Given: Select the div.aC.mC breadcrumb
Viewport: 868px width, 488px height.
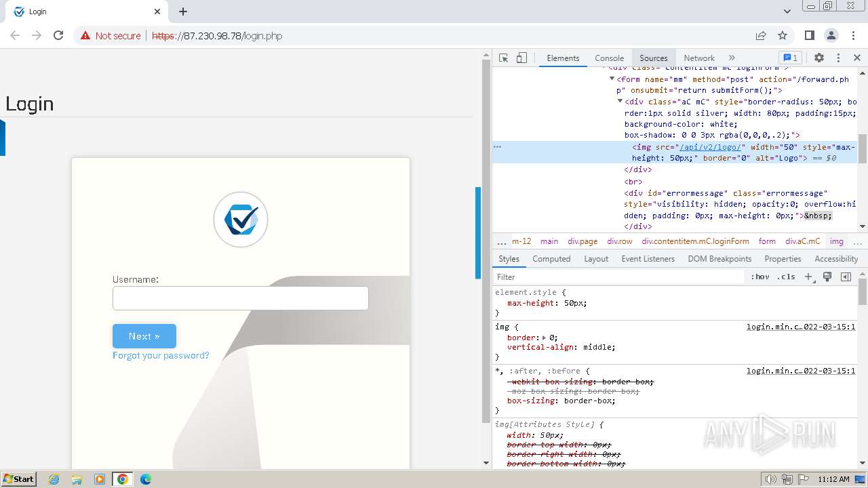Looking at the screenshot, I should tap(803, 241).
